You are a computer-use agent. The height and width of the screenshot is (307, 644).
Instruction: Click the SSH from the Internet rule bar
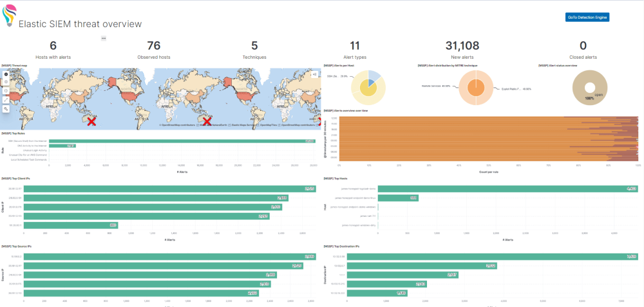pos(182,141)
